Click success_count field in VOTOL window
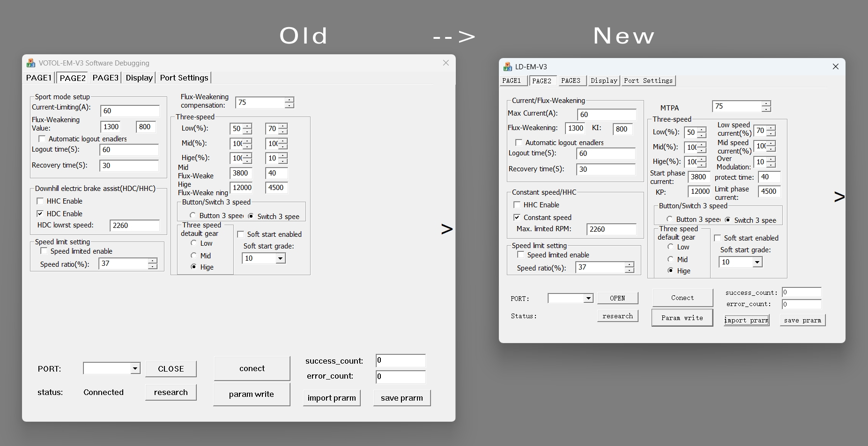Viewport: 868px width, 446px height. [x=401, y=360]
